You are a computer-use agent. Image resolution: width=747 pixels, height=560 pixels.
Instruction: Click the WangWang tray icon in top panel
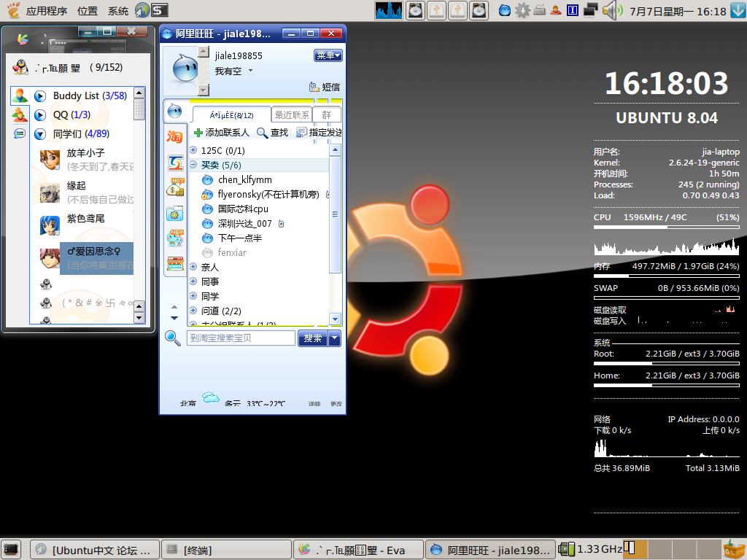point(505,10)
